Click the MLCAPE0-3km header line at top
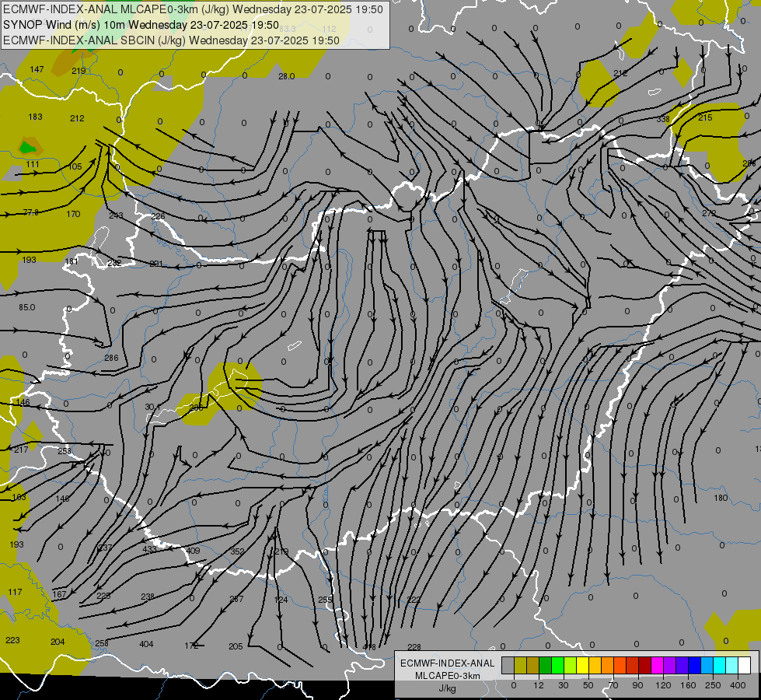This screenshot has width=761, height=700. (x=193, y=9)
